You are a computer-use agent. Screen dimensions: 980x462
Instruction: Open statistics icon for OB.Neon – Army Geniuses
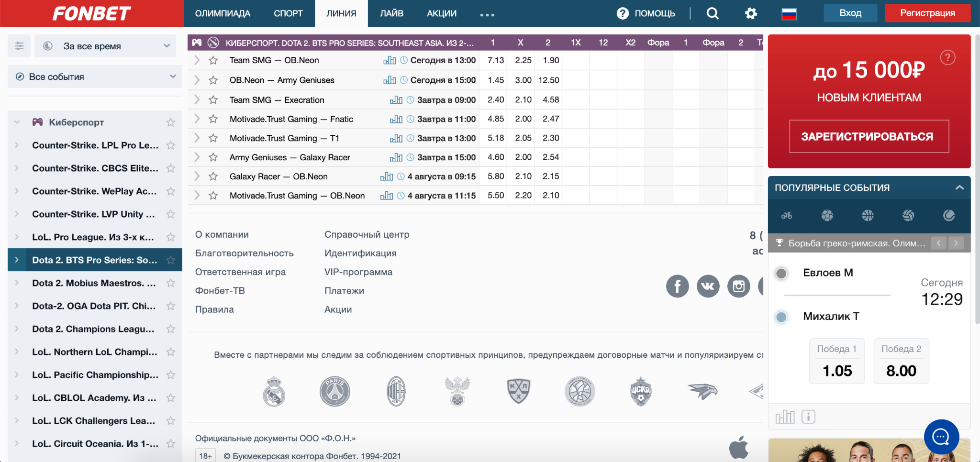coord(390,80)
